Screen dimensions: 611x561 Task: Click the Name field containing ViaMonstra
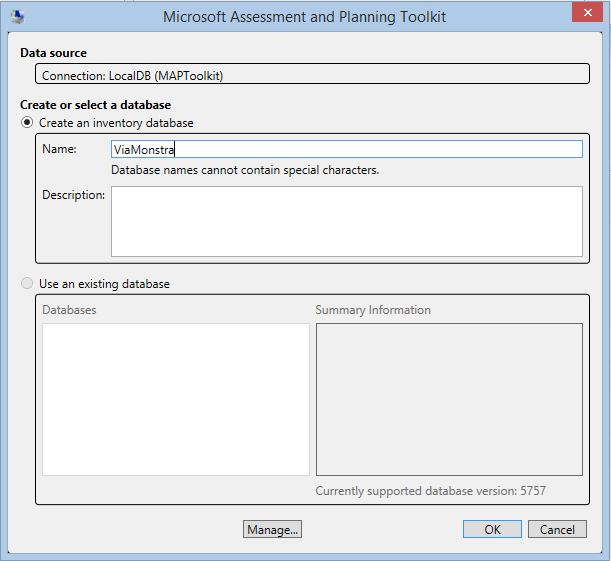click(346, 149)
